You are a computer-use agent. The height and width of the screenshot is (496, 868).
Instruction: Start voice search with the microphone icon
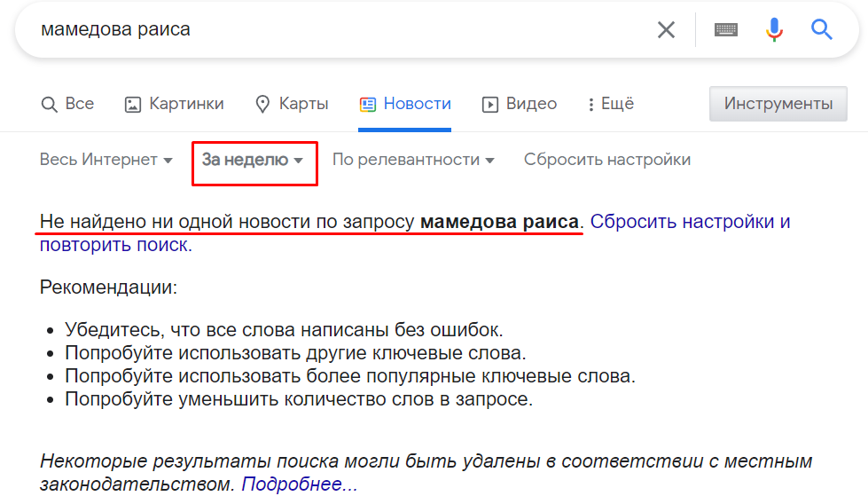[774, 29]
